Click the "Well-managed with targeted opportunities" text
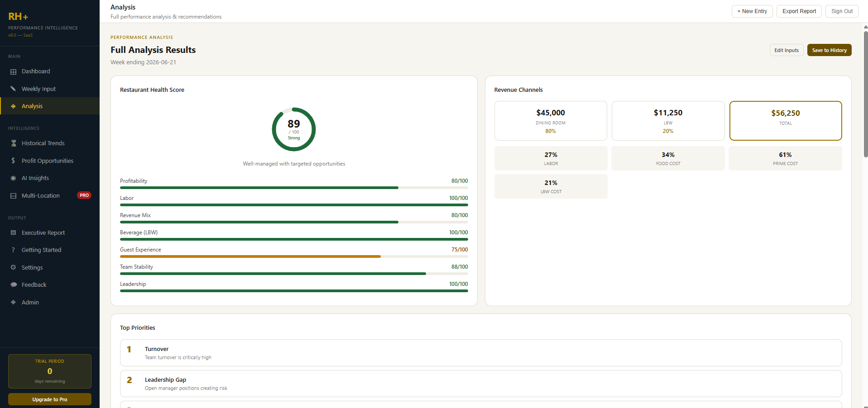Viewport: 868px width, 408px height. [x=294, y=164]
